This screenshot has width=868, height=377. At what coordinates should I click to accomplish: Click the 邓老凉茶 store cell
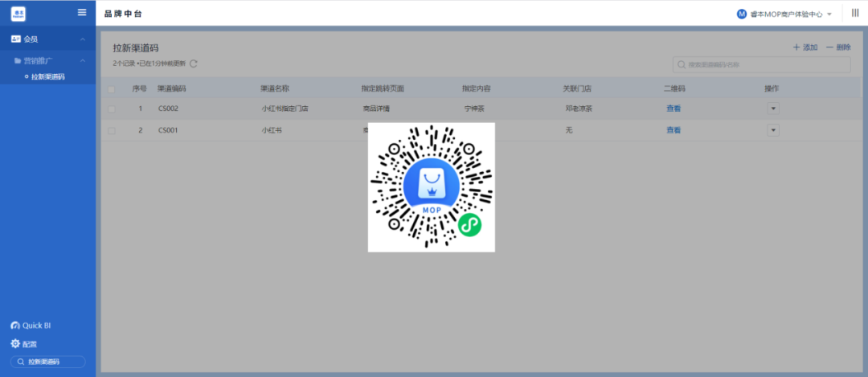[579, 109]
